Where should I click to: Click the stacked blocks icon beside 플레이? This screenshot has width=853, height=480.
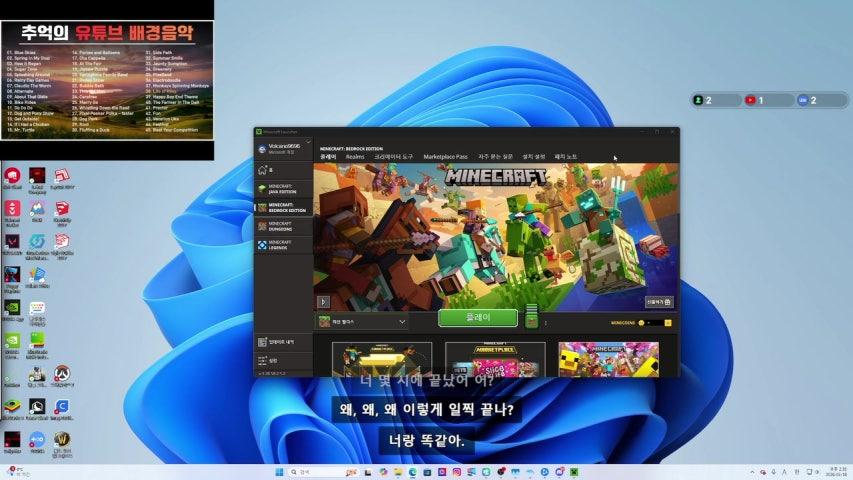tap(531, 316)
